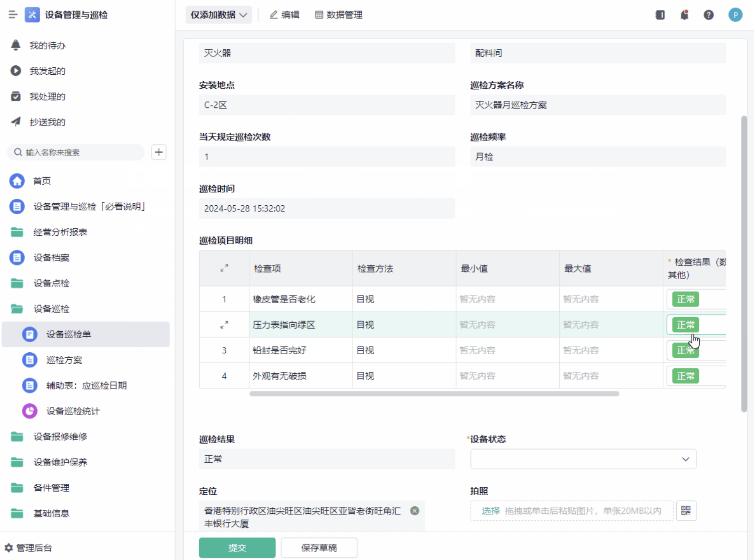754x560 pixels.
Task: Click the 首页 home icon
Action: [x=17, y=181]
